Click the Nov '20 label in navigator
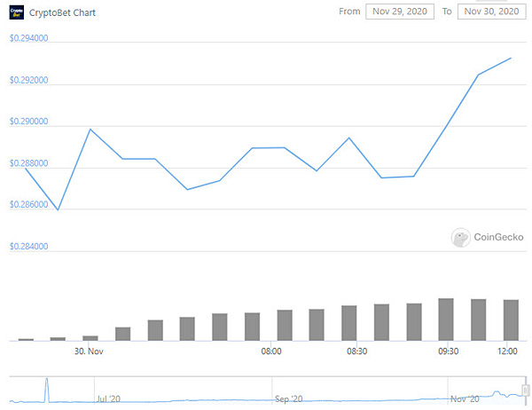The height and width of the screenshot is (410, 532). pyautogui.click(x=465, y=398)
